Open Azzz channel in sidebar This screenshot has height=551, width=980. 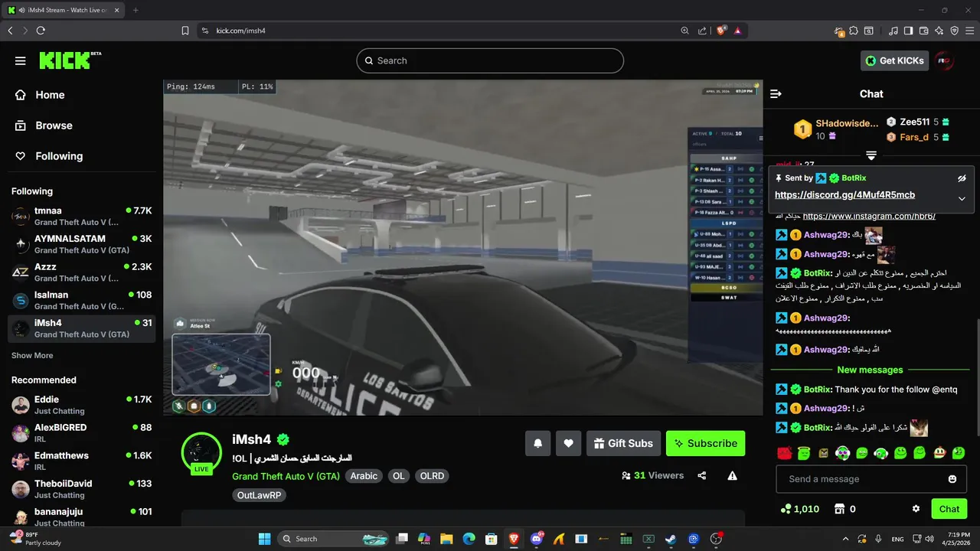(x=81, y=272)
